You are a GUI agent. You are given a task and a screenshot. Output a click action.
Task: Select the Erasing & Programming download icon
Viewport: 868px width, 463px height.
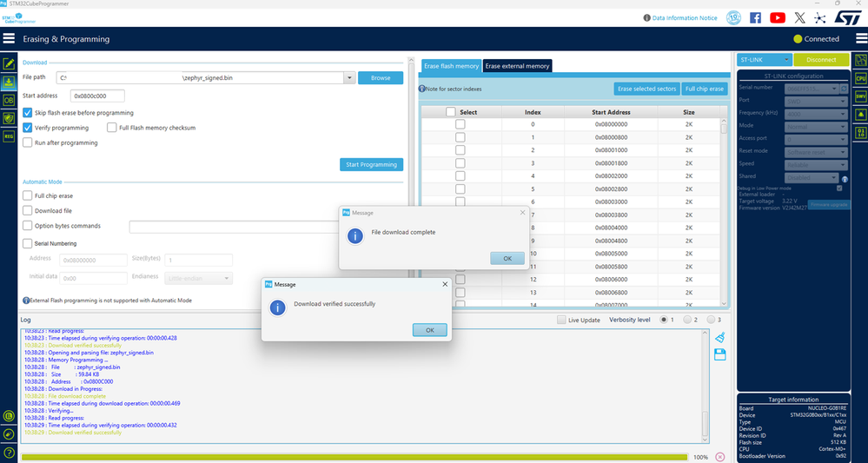pos(9,82)
